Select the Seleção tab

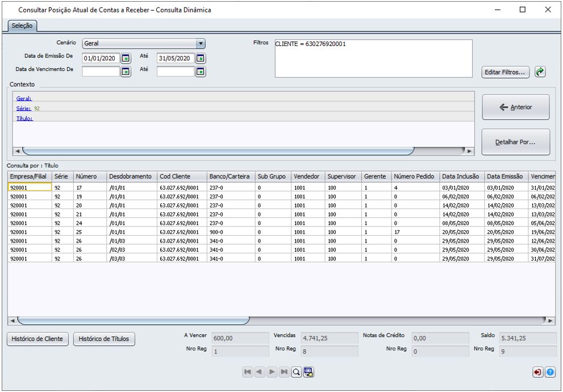point(22,26)
